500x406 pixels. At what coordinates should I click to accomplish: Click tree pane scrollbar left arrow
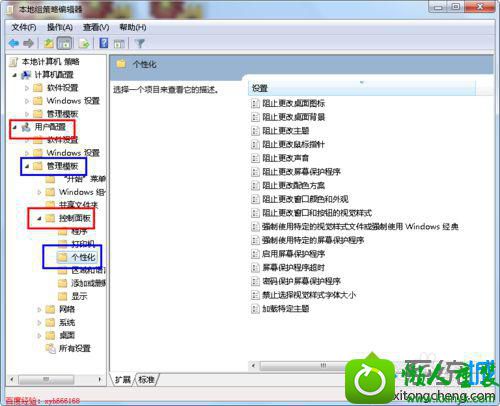12,379
